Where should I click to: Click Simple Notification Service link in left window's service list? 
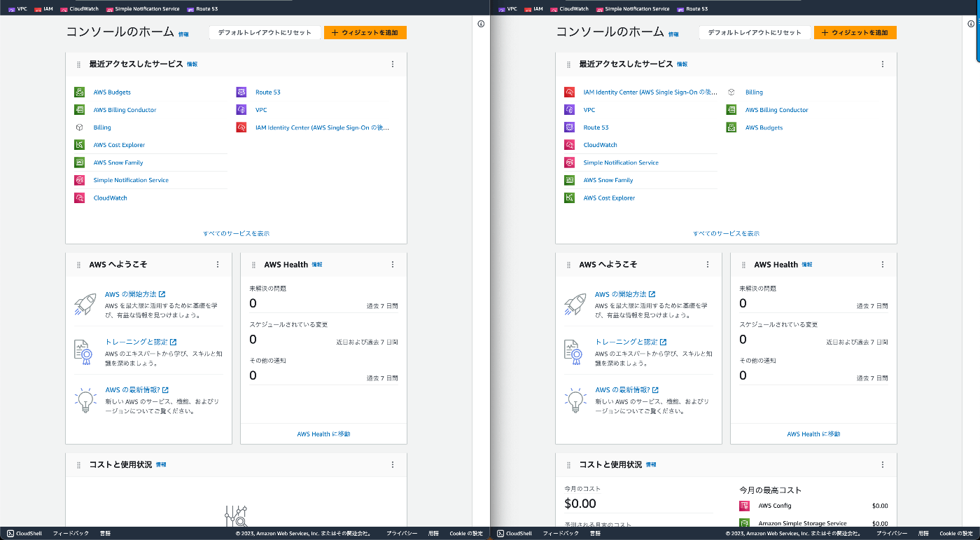pos(131,180)
